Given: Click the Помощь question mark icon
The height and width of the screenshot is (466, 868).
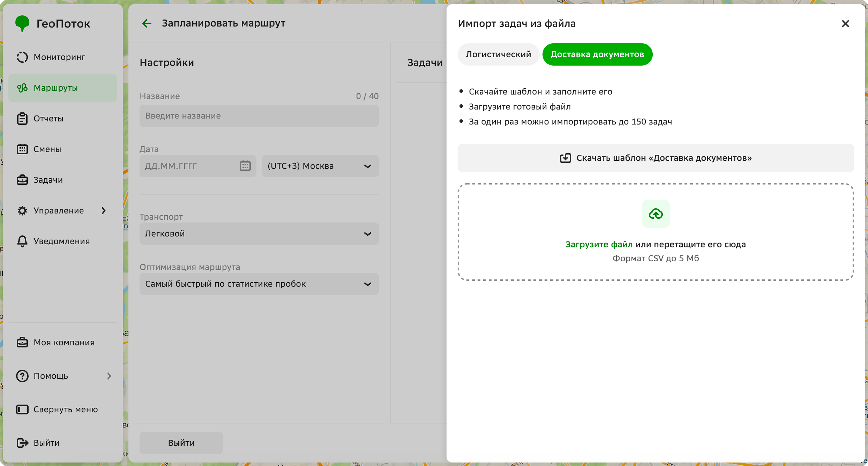Looking at the screenshot, I should [x=22, y=376].
